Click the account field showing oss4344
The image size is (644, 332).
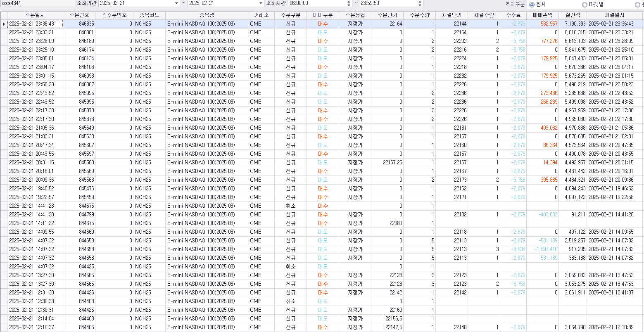pyautogui.click(x=37, y=3)
